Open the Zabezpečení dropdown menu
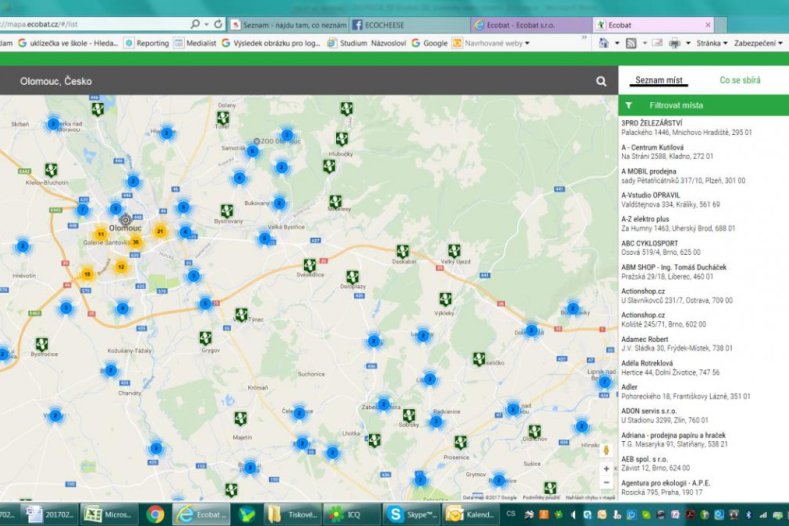This screenshot has width=789, height=526. (758, 43)
